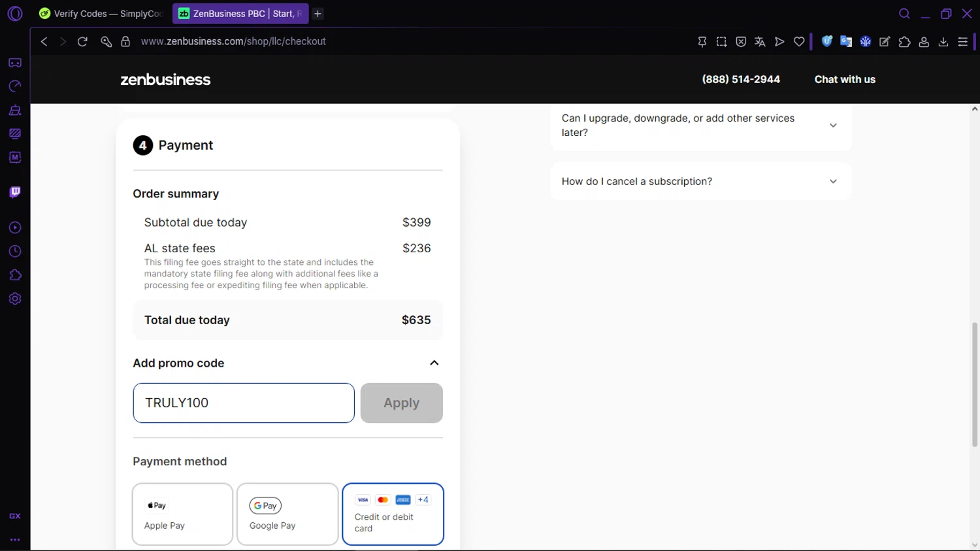Click the zenbusiness logo

pos(165,80)
